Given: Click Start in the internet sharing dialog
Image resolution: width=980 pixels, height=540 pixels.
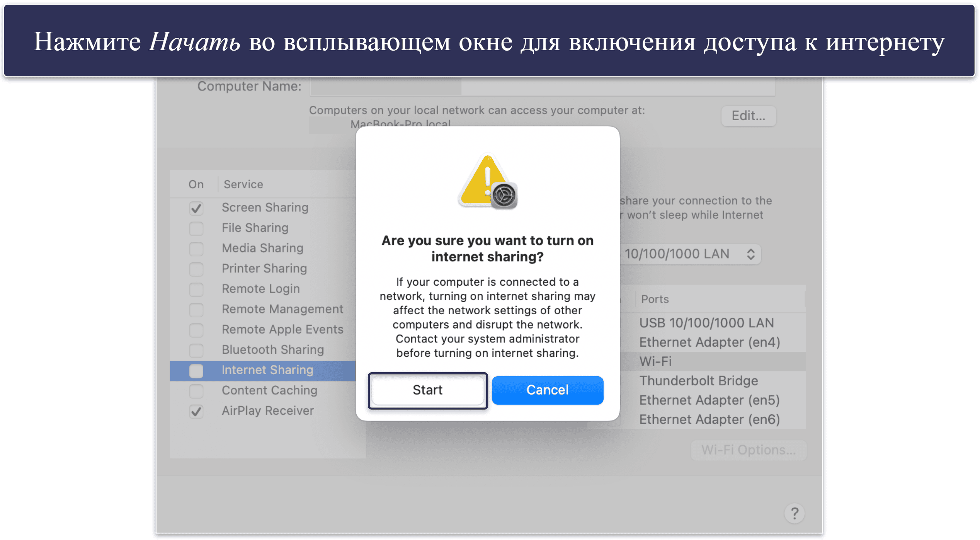Looking at the screenshot, I should pos(427,390).
